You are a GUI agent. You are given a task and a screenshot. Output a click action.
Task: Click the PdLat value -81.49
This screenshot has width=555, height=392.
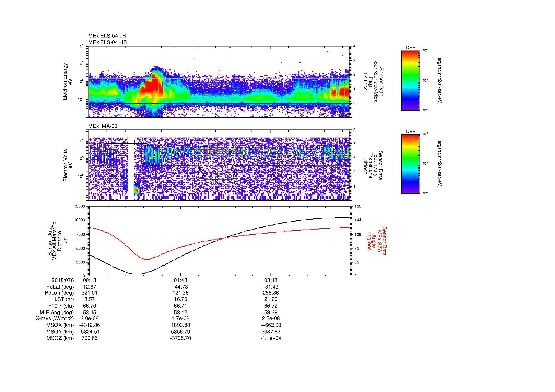coord(271,287)
